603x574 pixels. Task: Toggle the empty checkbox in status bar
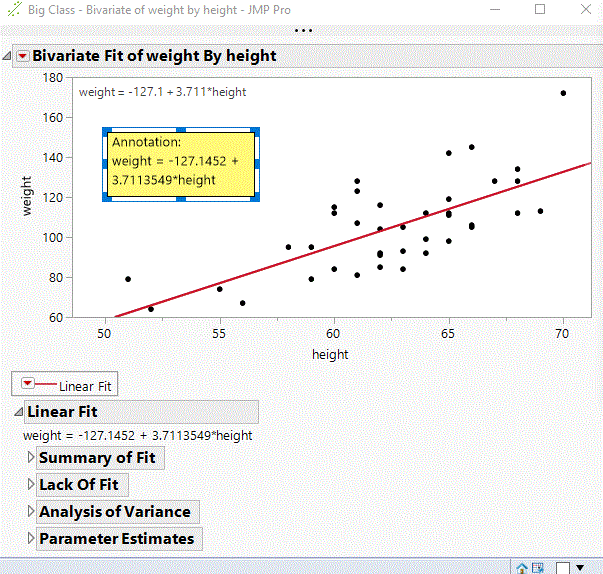pos(562,567)
